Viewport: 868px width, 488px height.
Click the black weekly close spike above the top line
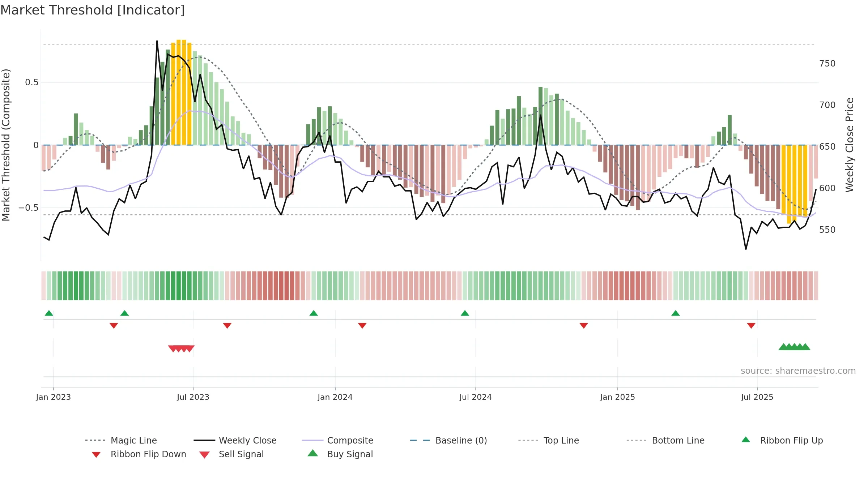157,42
